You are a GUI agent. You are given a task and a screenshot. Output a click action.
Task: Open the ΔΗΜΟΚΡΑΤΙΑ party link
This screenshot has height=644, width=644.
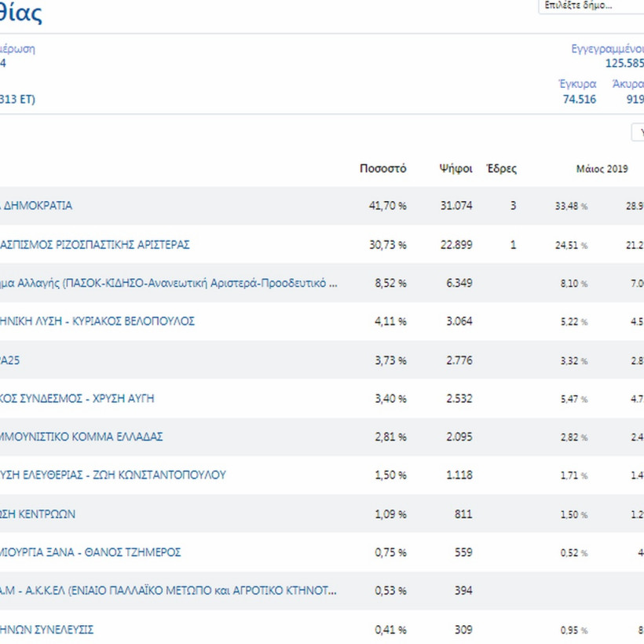[36, 205]
